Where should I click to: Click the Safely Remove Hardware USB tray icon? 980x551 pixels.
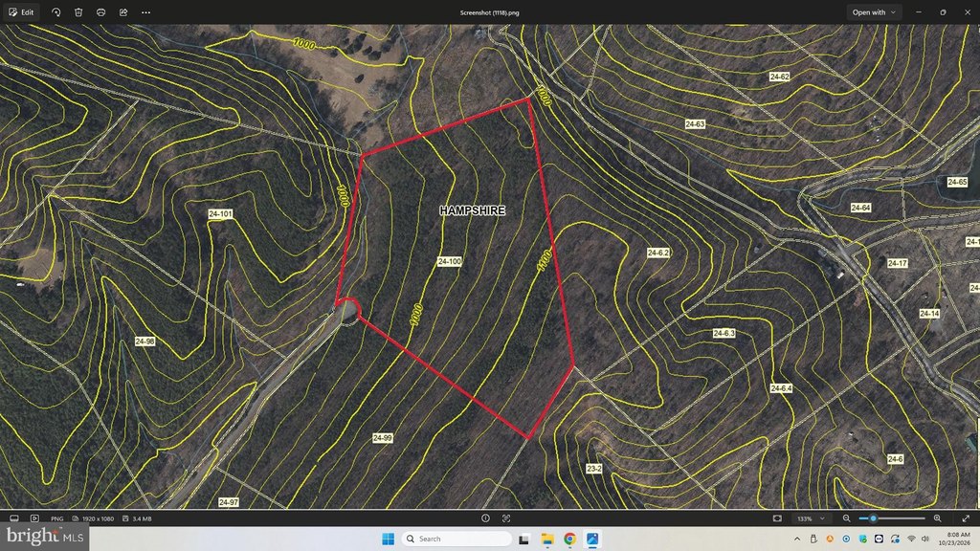[x=813, y=539]
